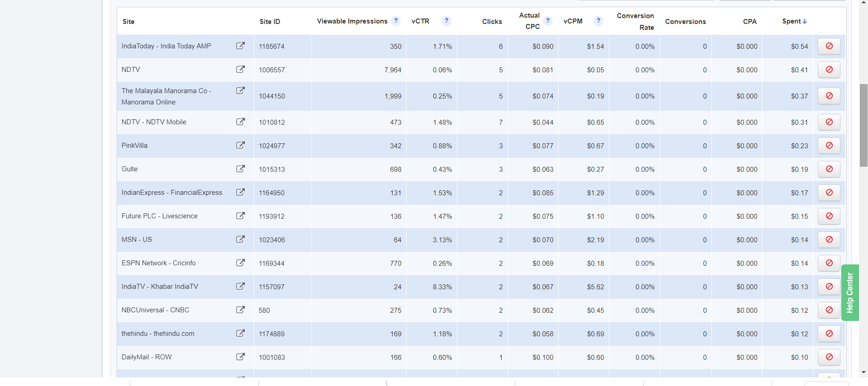
Task: Sort by Conversion Rate header
Action: [x=635, y=21]
